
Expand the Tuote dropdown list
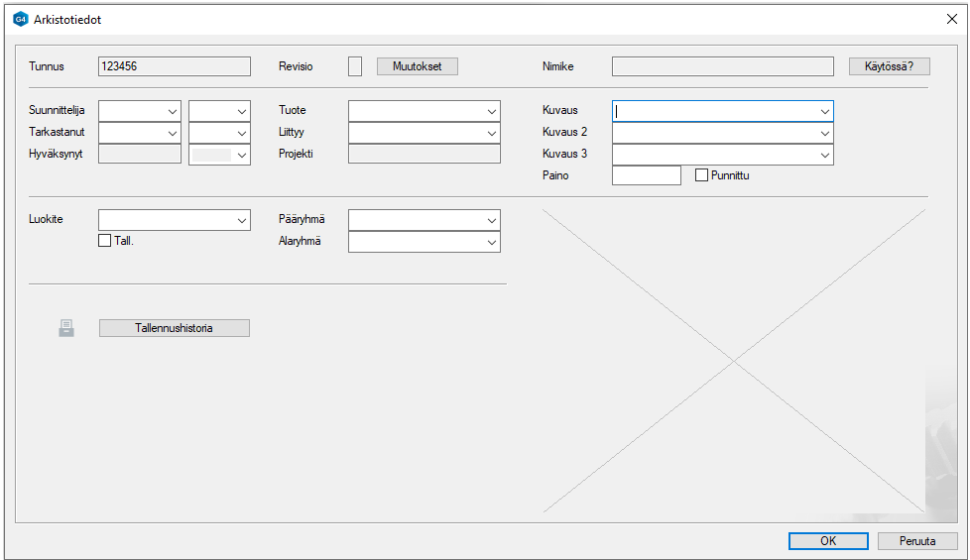point(491,111)
